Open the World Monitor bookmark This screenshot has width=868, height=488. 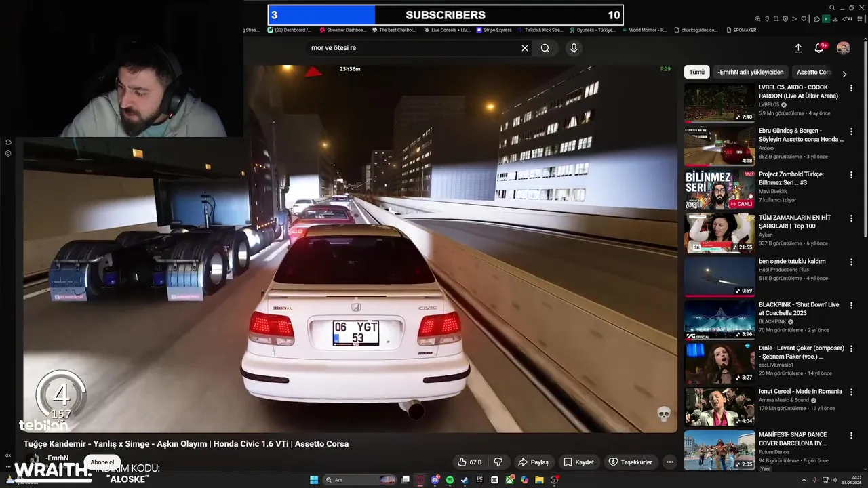coord(644,30)
